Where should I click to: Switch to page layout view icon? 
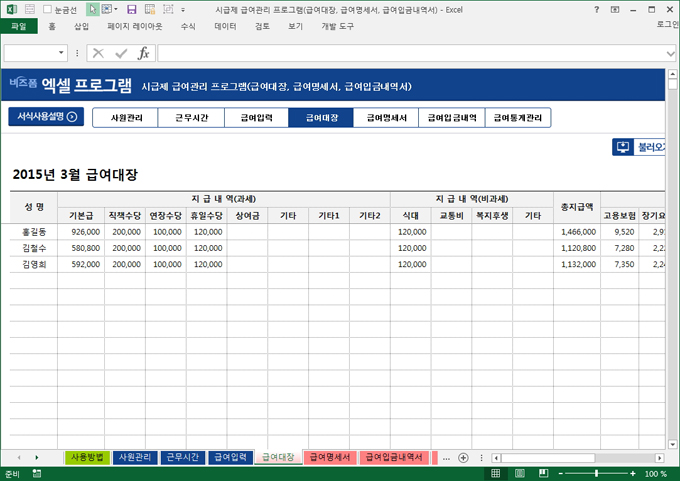point(519,473)
